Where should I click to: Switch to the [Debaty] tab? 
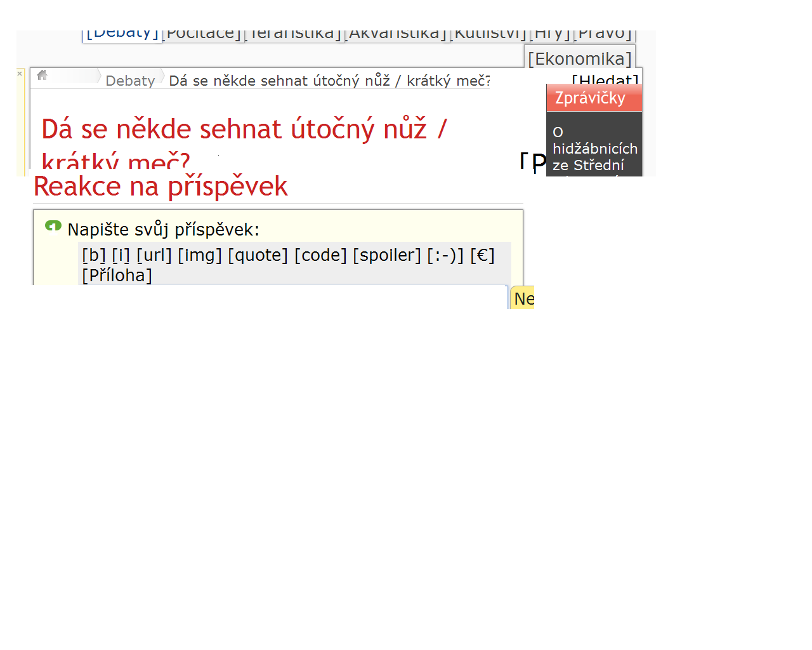click(x=122, y=34)
